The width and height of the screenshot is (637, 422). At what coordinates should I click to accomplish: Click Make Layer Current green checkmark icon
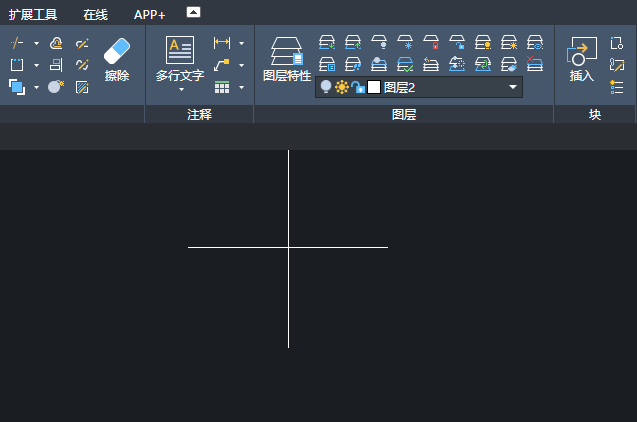[405, 64]
